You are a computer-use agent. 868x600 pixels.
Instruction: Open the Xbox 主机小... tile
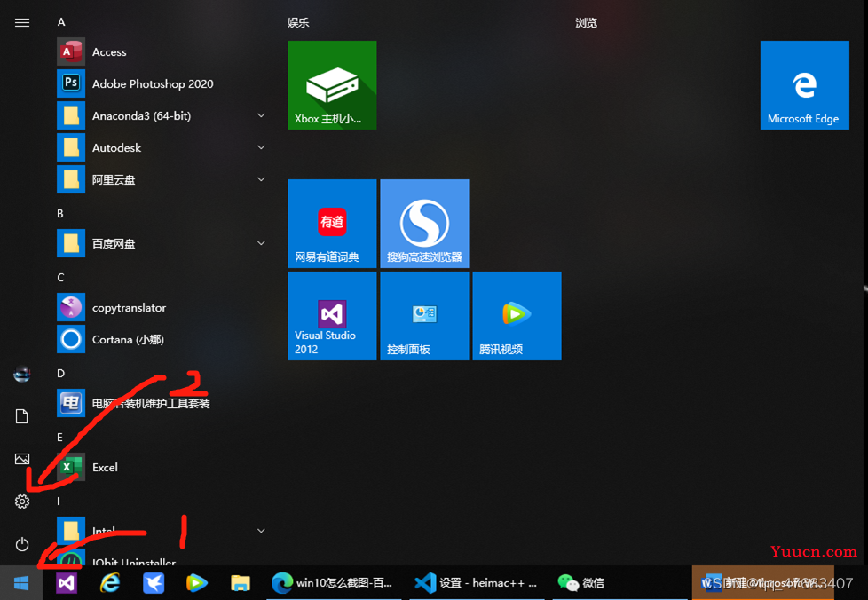pyautogui.click(x=332, y=85)
